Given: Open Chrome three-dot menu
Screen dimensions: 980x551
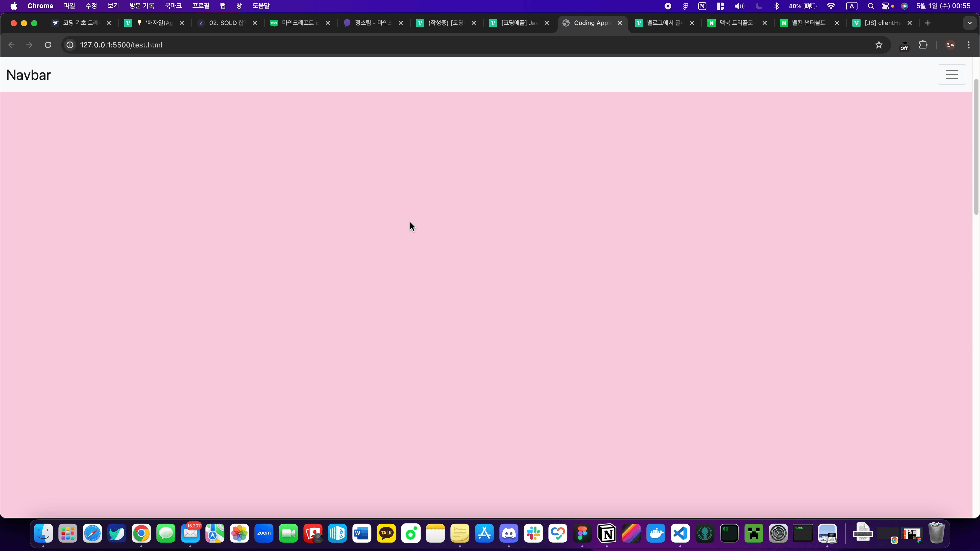Looking at the screenshot, I should (x=969, y=45).
